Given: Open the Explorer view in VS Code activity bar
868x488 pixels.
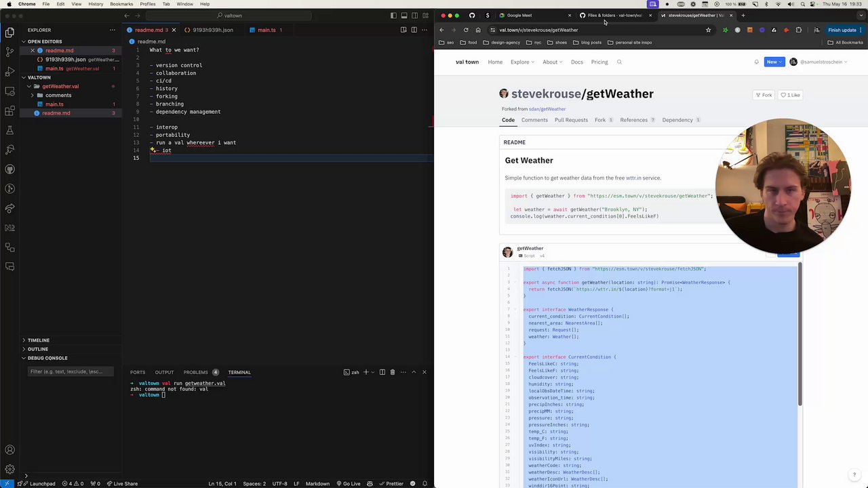Looking at the screenshot, I should click(x=9, y=32).
